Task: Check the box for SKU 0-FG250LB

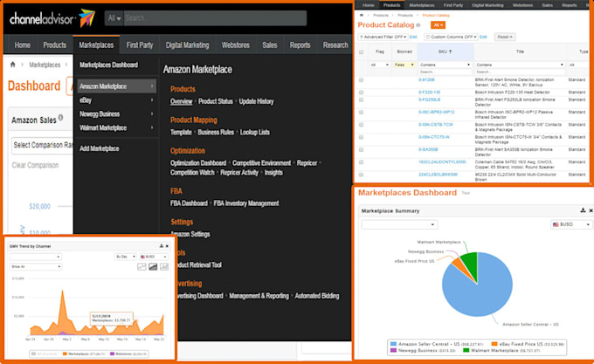Action: pyautogui.click(x=361, y=100)
